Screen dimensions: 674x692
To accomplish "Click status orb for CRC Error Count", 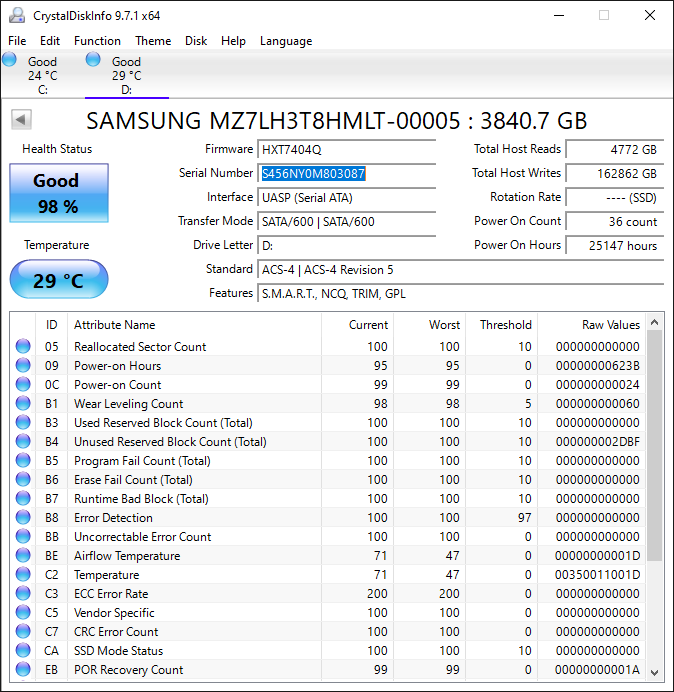I will click(x=23, y=631).
